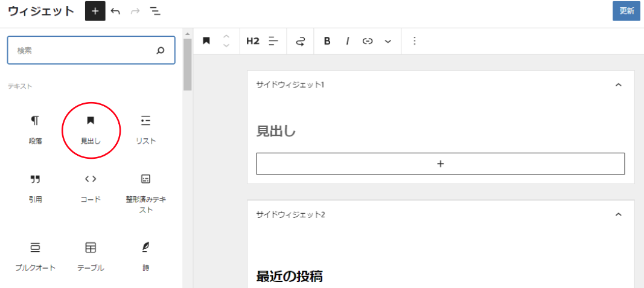Screen dimensions: 644x288
Task: Insert a 整形済みテキスト preformatted block
Action: (x=146, y=194)
